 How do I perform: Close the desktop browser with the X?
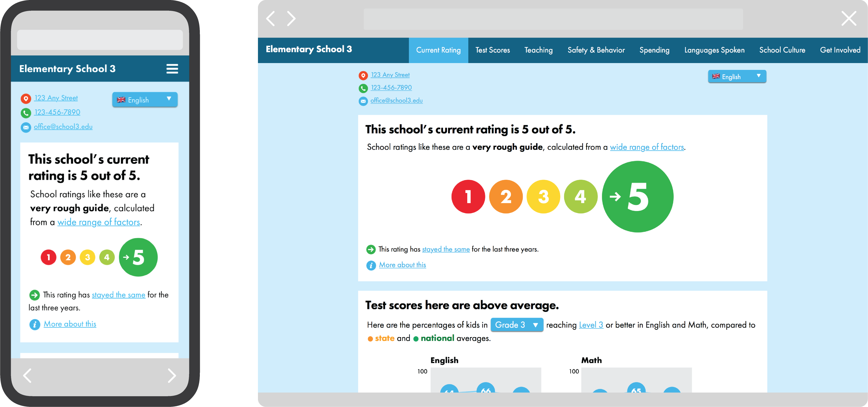pyautogui.click(x=849, y=18)
